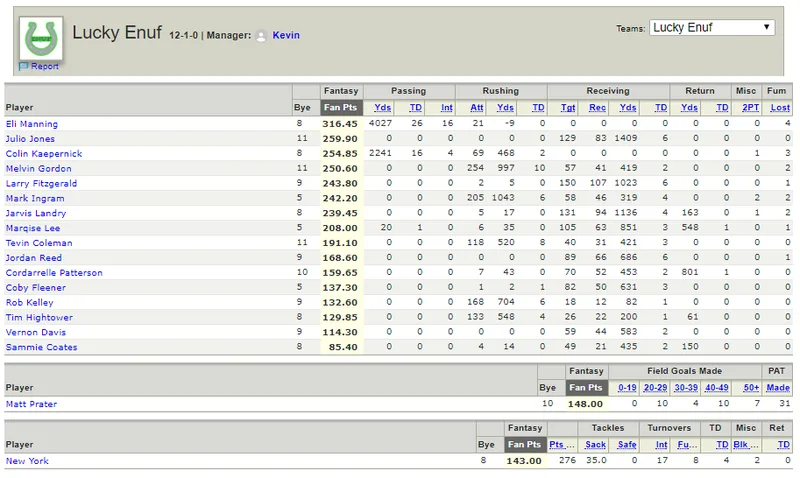Sort by Fumbles Lost column

point(780,108)
